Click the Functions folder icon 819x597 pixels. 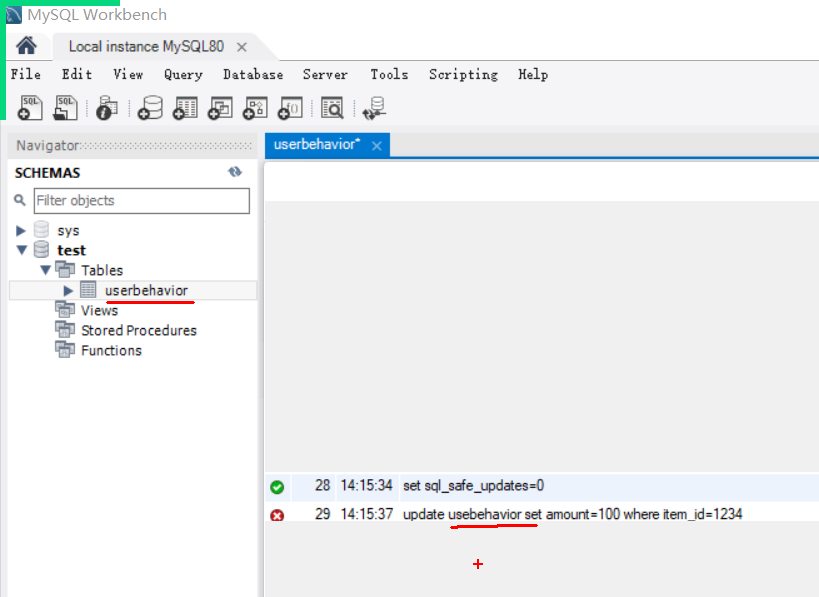(65, 349)
